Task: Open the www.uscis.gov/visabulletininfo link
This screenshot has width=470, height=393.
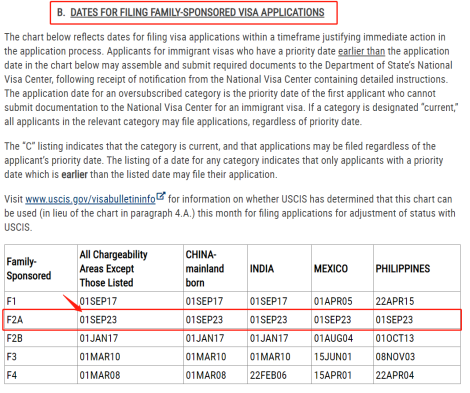Action: pos(90,199)
